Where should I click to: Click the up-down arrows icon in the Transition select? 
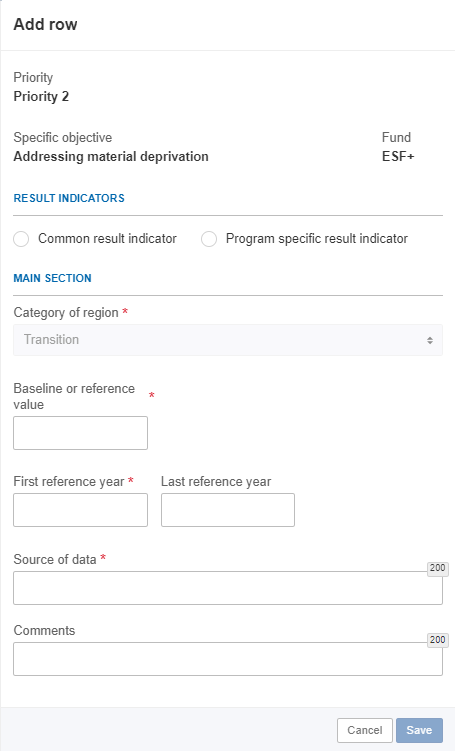tap(430, 340)
